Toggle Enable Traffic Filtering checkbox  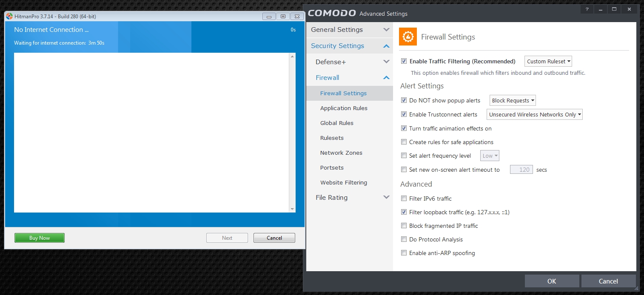point(404,61)
